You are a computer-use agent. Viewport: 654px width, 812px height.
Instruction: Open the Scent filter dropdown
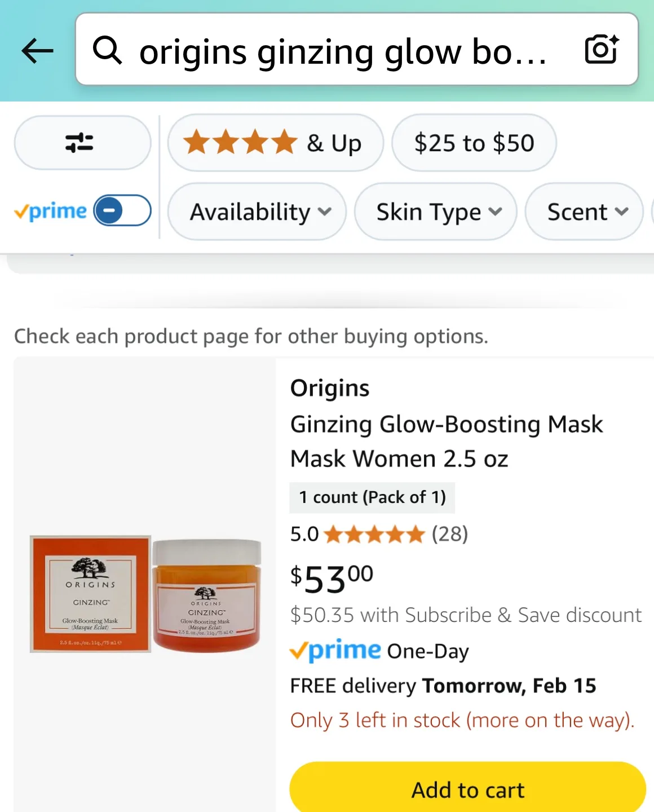(583, 212)
